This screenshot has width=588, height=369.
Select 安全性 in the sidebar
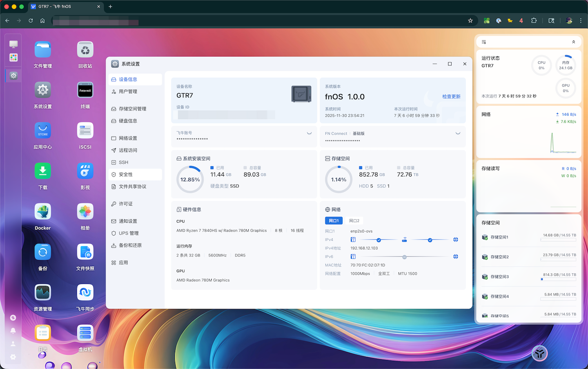point(135,175)
